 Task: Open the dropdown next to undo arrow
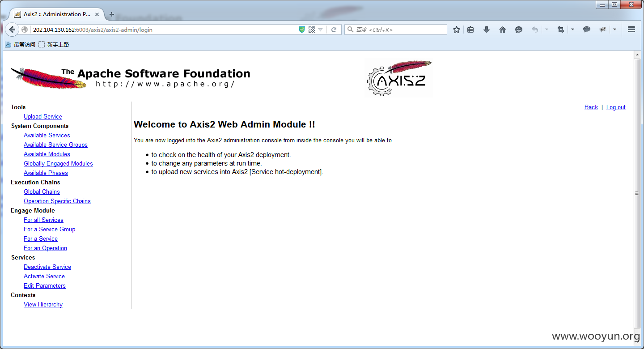547,30
